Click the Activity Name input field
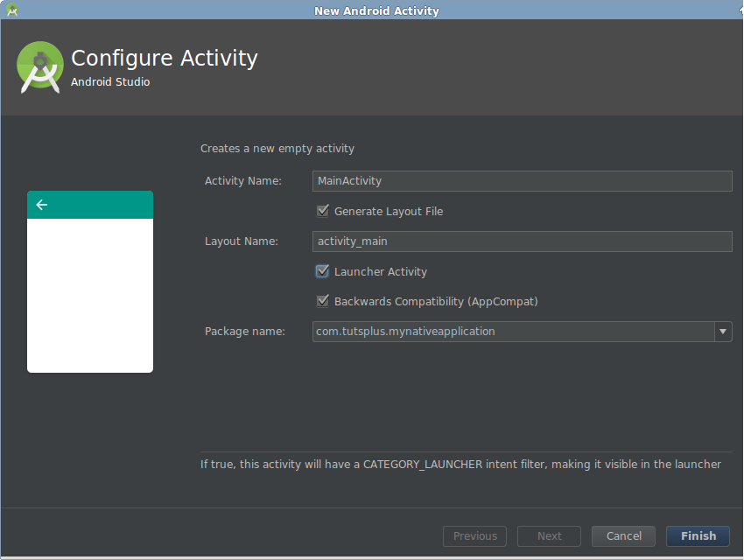 [522, 181]
